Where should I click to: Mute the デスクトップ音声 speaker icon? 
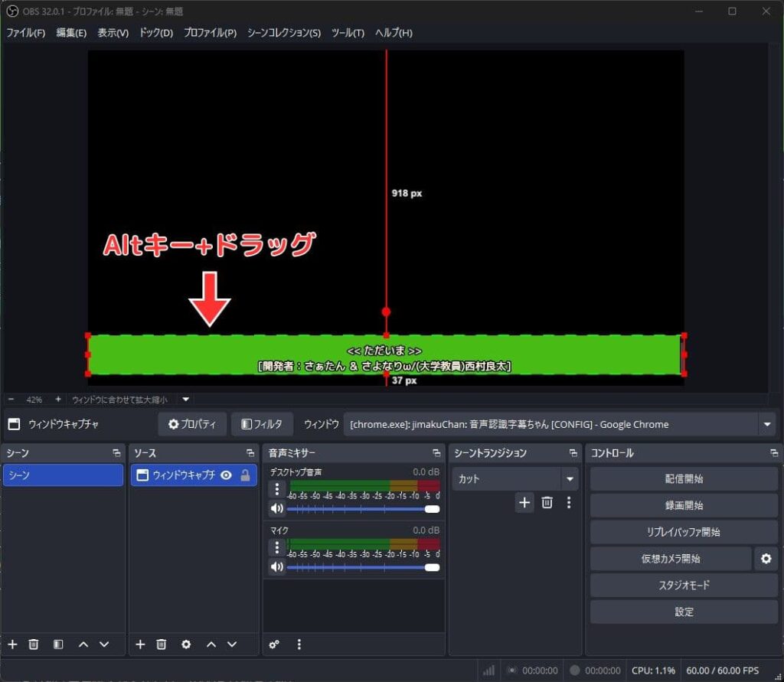276,508
